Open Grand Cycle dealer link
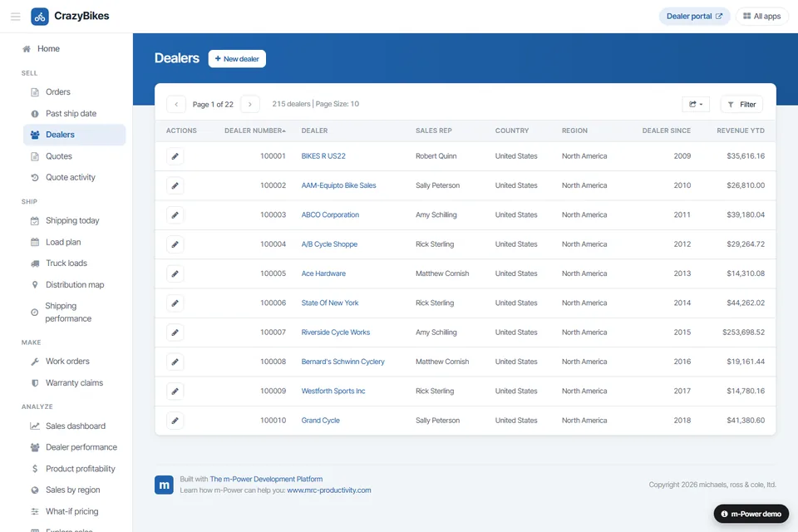The height and width of the screenshot is (532, 798). pos(320,421)
